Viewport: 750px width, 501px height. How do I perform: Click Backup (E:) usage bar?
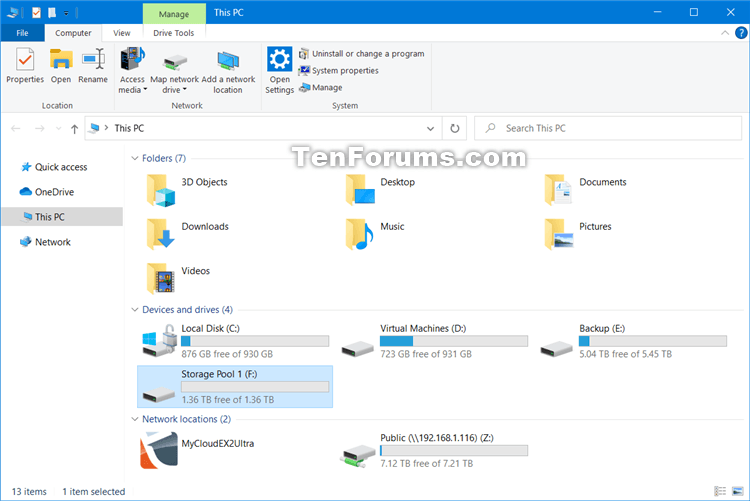(653, 341)
